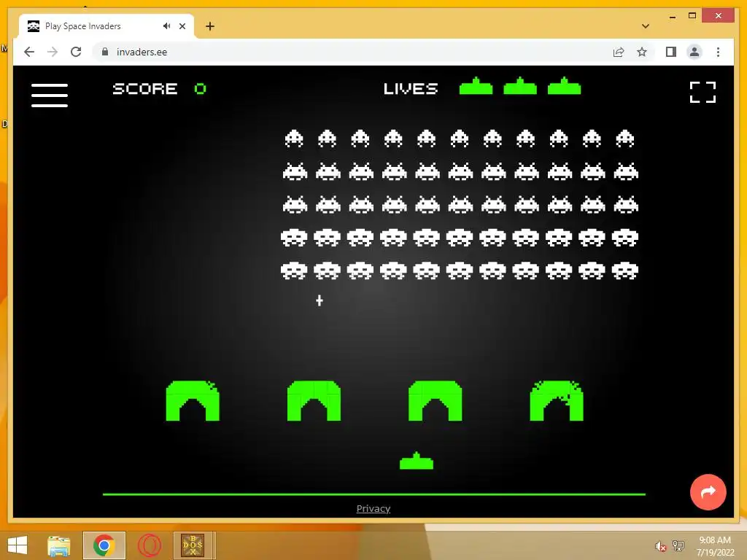Switch to Chrome in the taskbar

pos(104,545)
